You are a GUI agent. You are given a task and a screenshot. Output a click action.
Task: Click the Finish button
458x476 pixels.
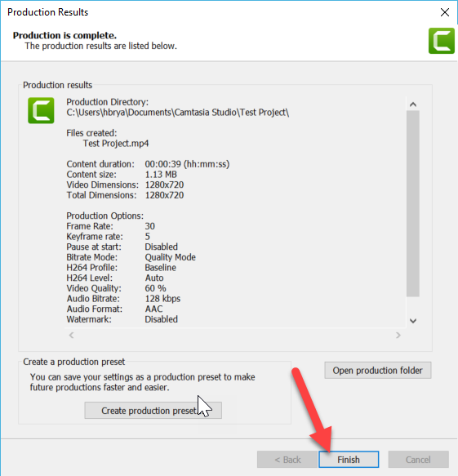(x=349, y=460)
